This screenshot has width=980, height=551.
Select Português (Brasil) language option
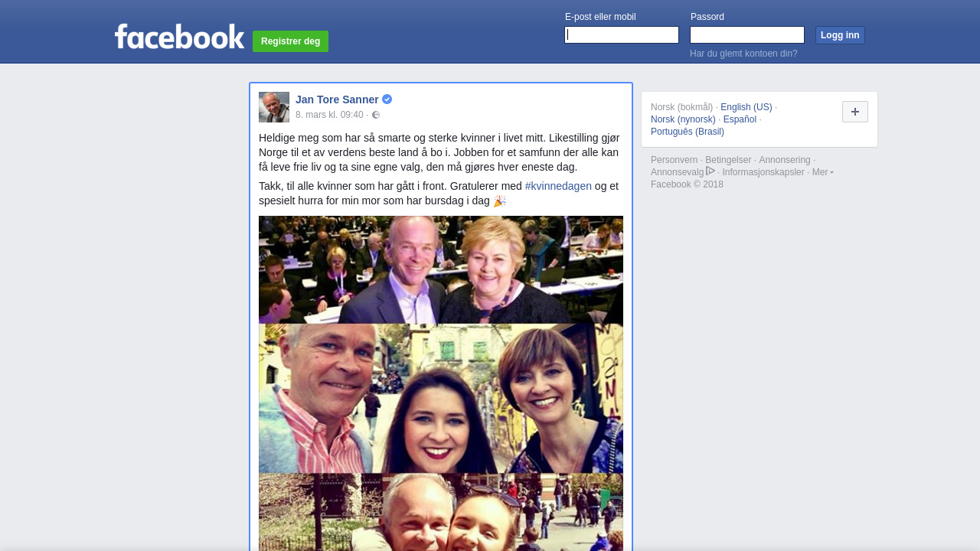pyautogui.click(x=688, y=132)
